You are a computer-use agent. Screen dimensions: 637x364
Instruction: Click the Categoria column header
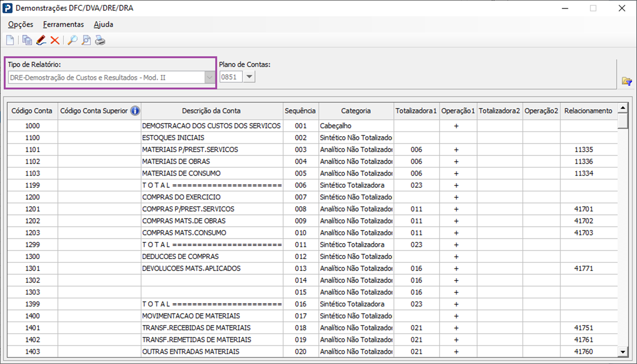tap(356, 111)
